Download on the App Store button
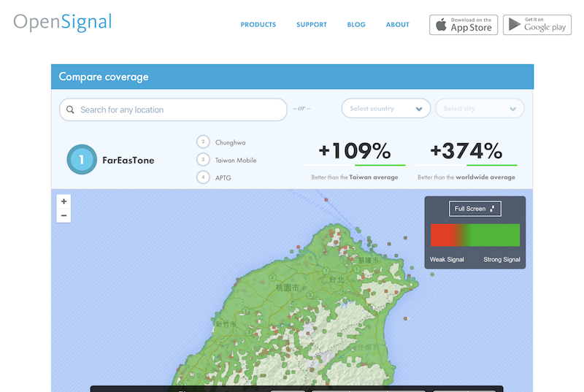Viewport: 584px width, 392px height. (x=464, y=25)
